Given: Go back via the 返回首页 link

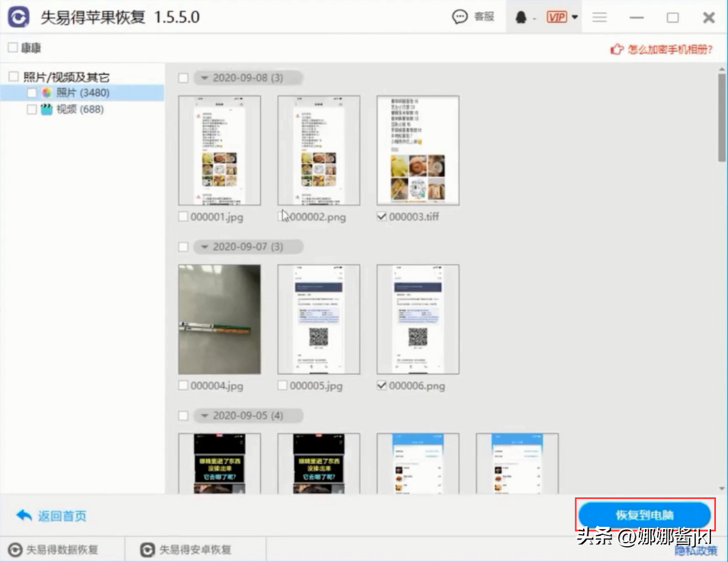Looking at the screenshot, I should [62, 516].
